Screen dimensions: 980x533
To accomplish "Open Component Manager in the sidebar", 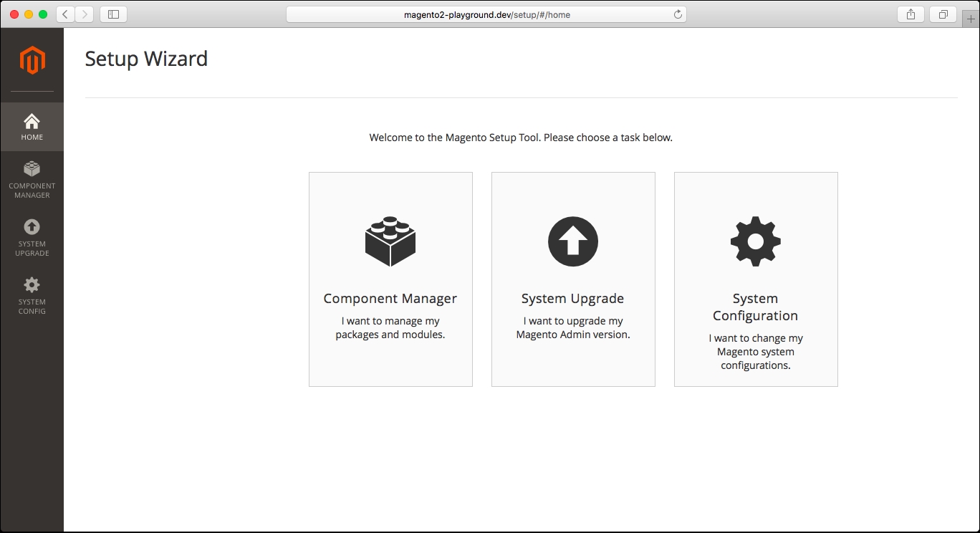I will click(x=32, y=180).
